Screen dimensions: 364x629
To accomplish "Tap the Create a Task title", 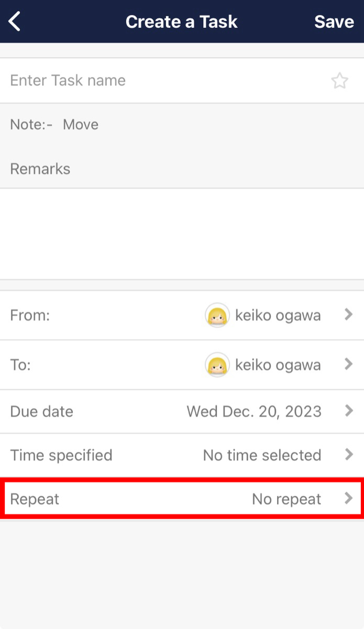I will coord(182,21).
